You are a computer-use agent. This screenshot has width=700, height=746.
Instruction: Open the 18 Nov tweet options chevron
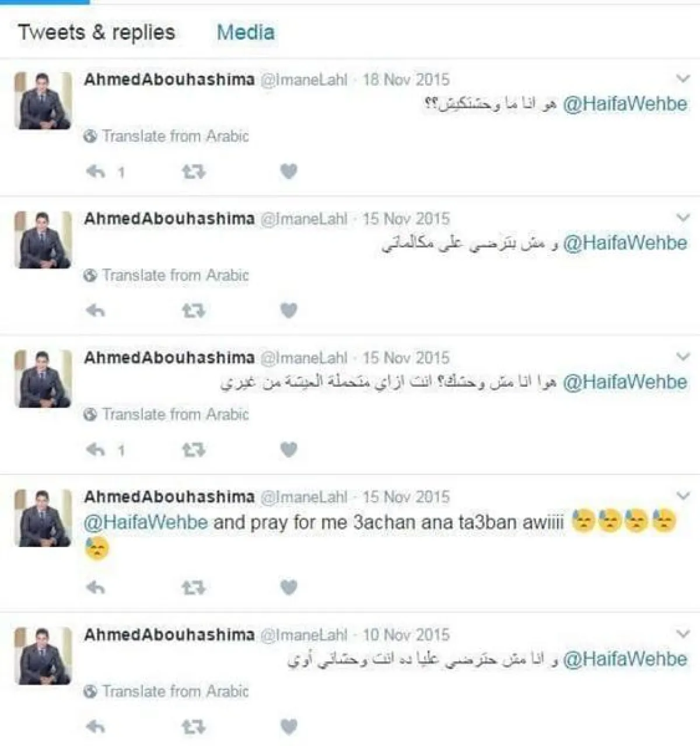tap(682, 78)
